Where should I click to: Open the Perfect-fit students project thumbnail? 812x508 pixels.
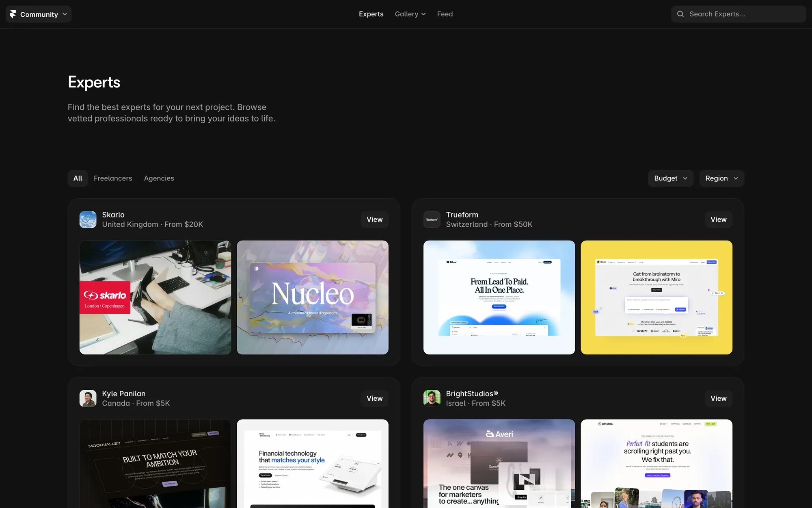[x=657, y=464]
